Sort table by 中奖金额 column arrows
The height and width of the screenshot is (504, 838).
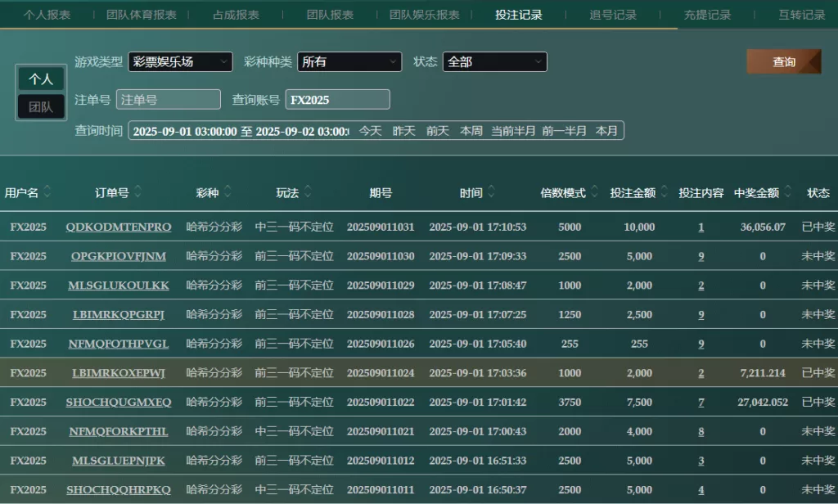788,192
